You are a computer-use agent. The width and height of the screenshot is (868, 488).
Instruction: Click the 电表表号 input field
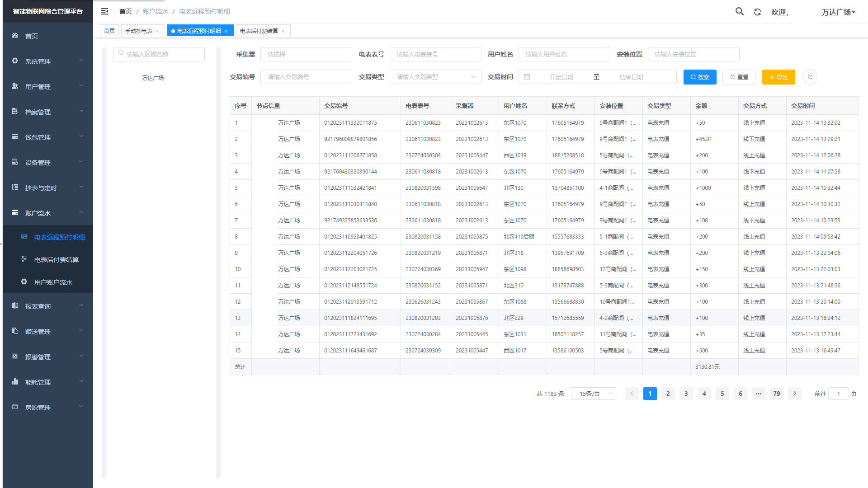pyautogui.click(x=435, y=54)
